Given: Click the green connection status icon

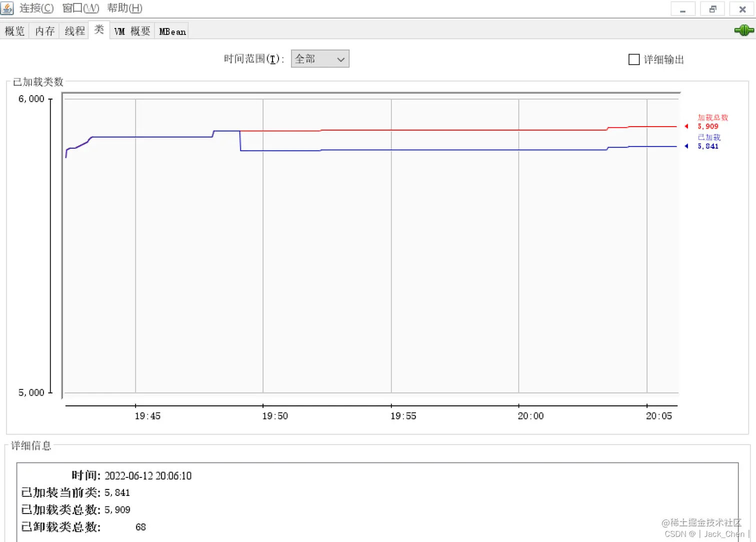Looking at the screenshot, I should (x=744, y=31).
